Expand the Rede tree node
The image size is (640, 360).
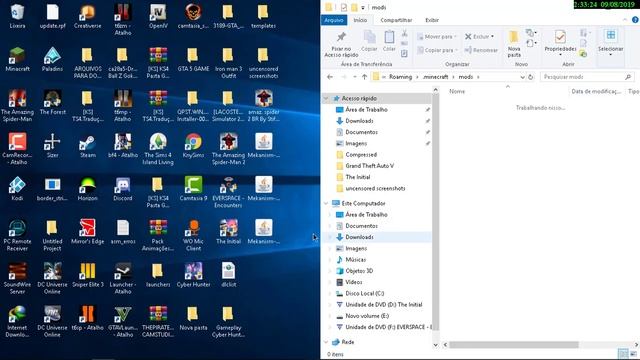pyautogui.click(x=326, y=342)
